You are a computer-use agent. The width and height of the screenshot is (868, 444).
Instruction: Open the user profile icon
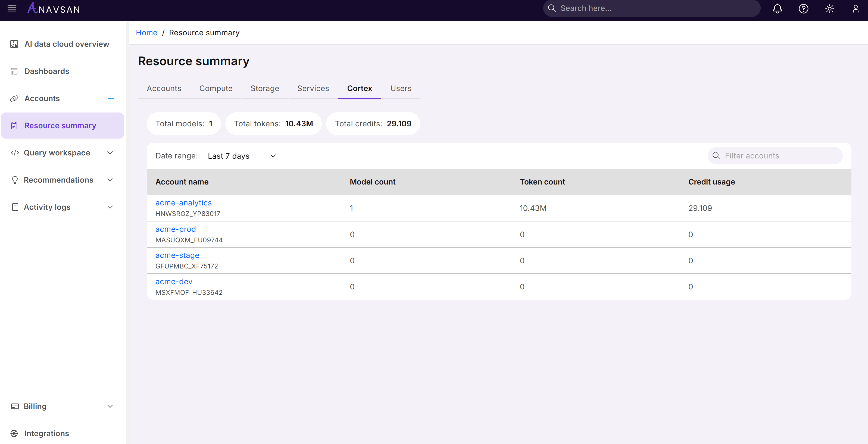click(x=855, y=8)
